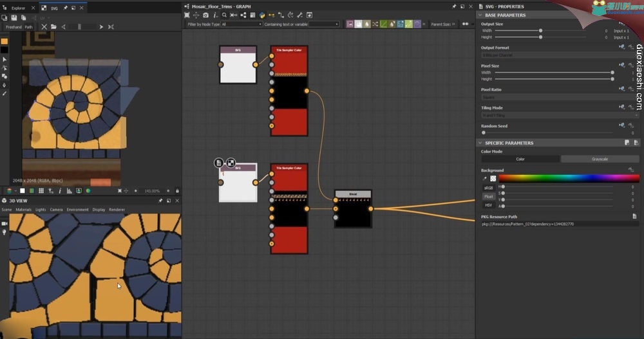
Task: Select the Freehand drawing mode
Action: 14,26
